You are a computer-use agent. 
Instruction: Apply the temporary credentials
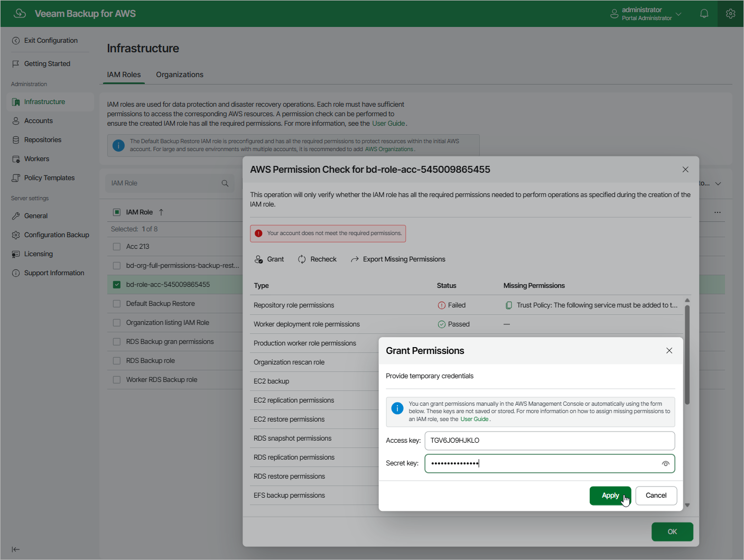[x=610, y=496]
